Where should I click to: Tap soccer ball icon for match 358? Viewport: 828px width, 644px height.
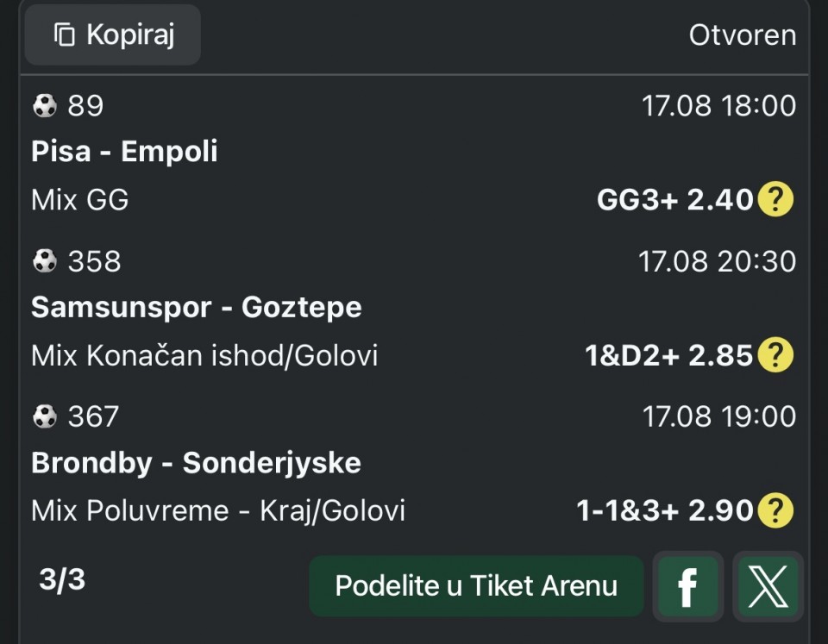44,260
